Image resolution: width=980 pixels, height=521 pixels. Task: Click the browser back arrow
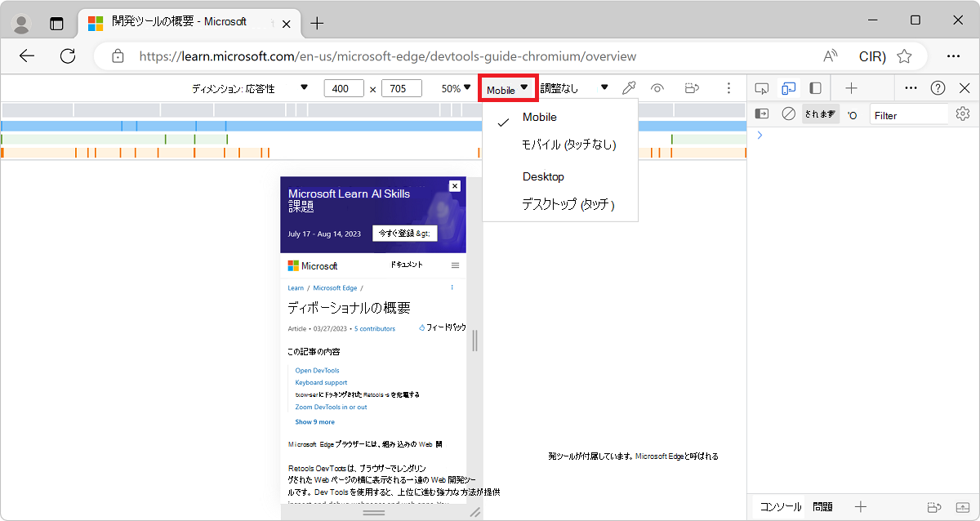(x=27, y=56)
